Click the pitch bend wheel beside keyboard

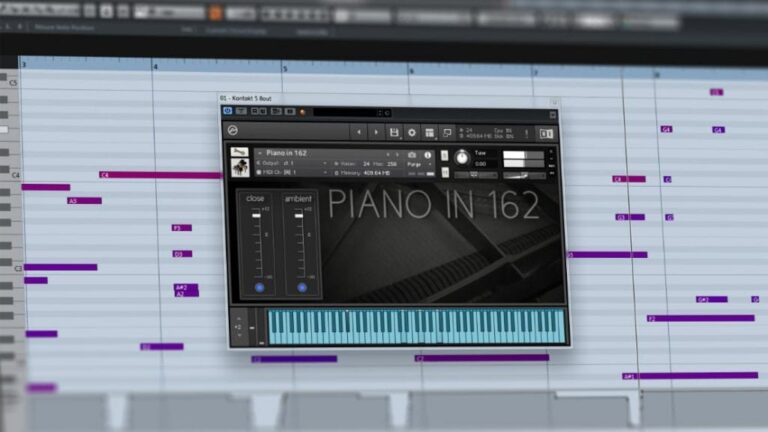[x=252, y=327]
